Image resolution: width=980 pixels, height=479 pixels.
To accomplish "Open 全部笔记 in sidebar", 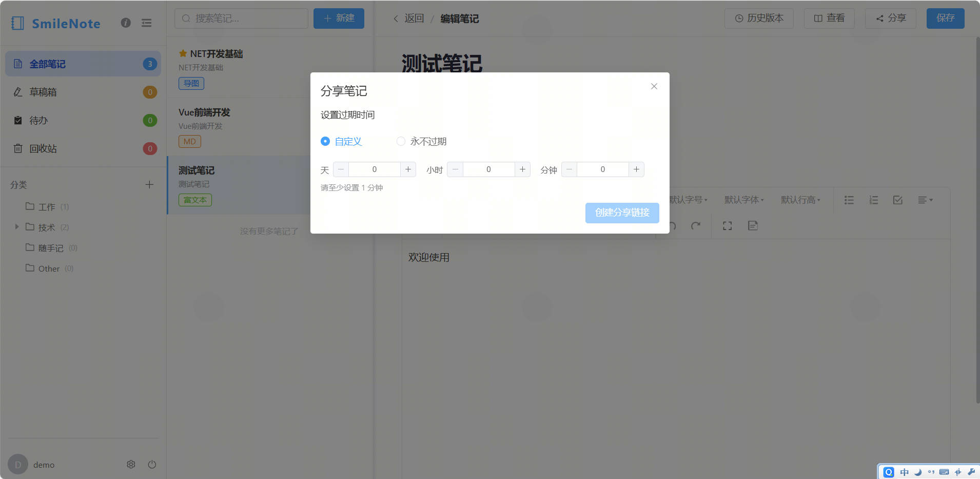I will click(x=83, y=64).
